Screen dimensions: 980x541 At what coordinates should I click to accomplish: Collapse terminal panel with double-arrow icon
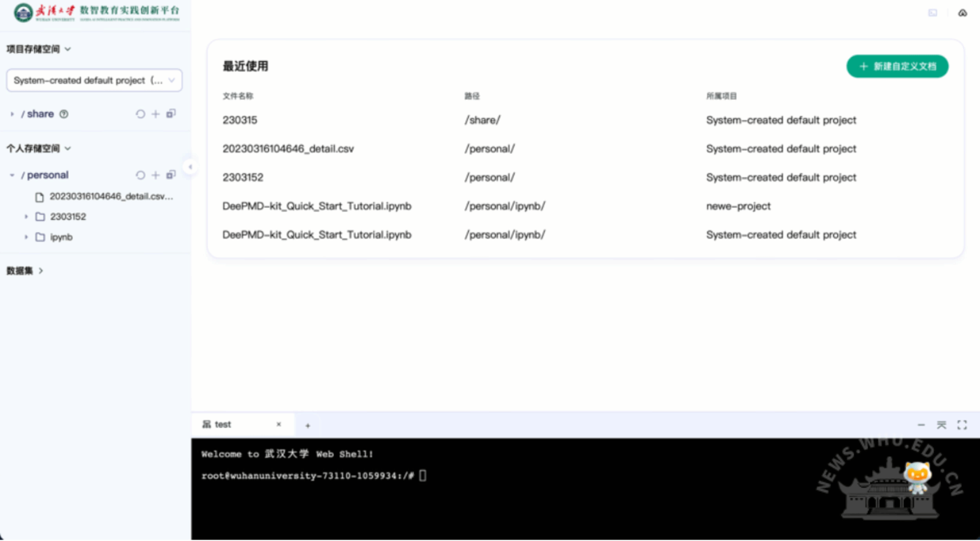(941, 425)
